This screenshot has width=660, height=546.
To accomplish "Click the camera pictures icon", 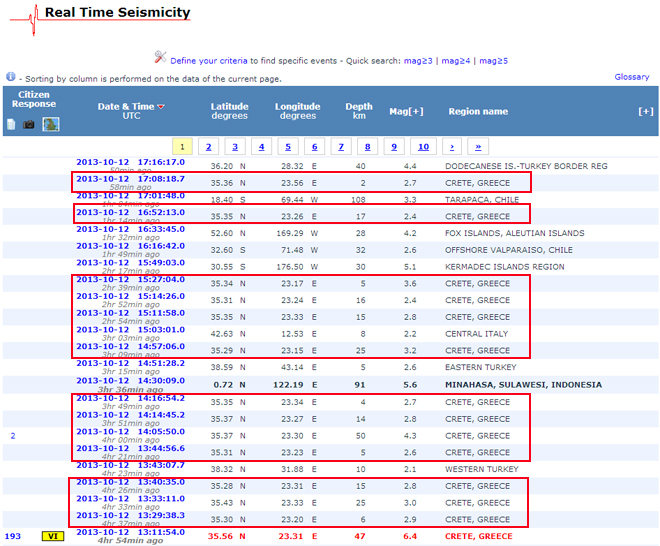I will tap(29, 124).
